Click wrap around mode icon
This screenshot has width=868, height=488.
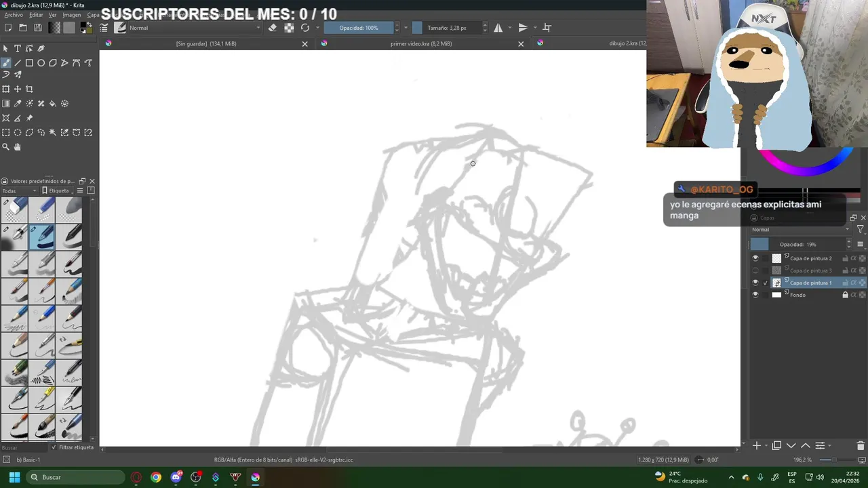[x=547, y=28]
